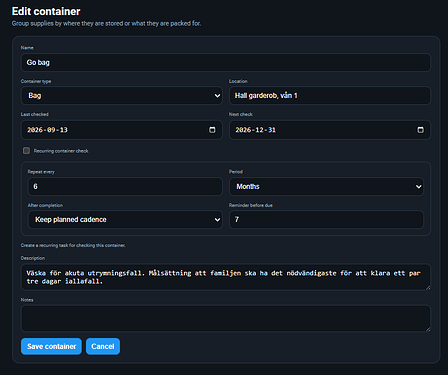Click the Reminder before due label

click(251, 205)
